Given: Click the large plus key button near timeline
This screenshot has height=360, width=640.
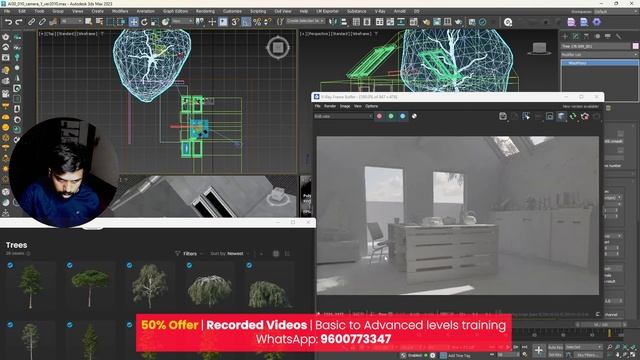Looking at the screenshot, I should (539, 350).
